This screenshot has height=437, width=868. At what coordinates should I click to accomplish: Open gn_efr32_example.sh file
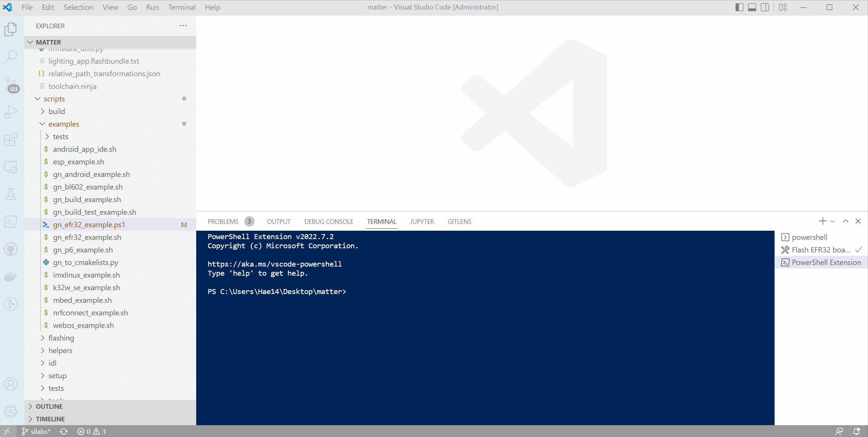pyautogui.click(x=110, y=237)
